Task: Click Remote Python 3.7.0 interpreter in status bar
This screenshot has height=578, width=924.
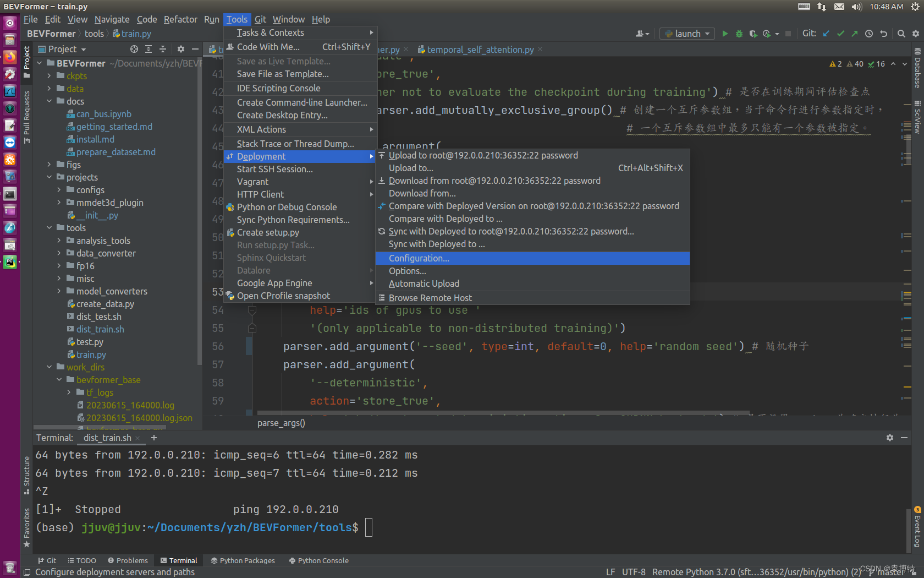Action: [x=757, y=572]
